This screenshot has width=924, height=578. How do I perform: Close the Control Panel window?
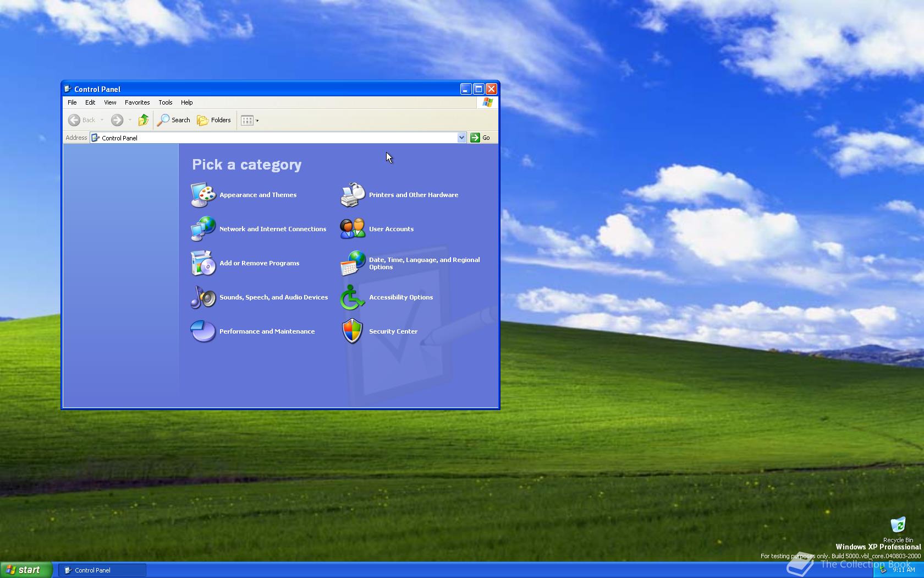pyautogui.click(x=492, y=89)
